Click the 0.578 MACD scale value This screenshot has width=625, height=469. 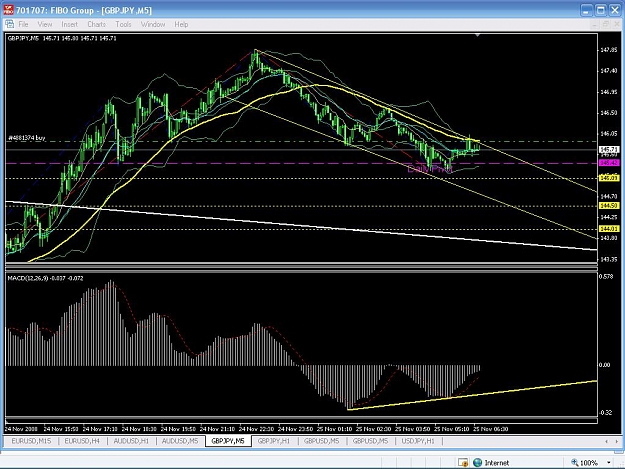click(x=606, y=277)
